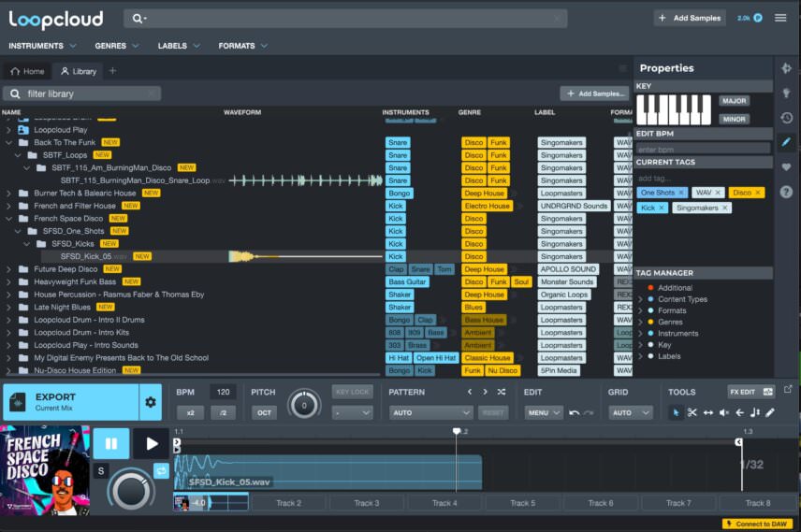Open LABELS filter dropdown
Viewport: 801px width, 532px height.
coord(179,46)
